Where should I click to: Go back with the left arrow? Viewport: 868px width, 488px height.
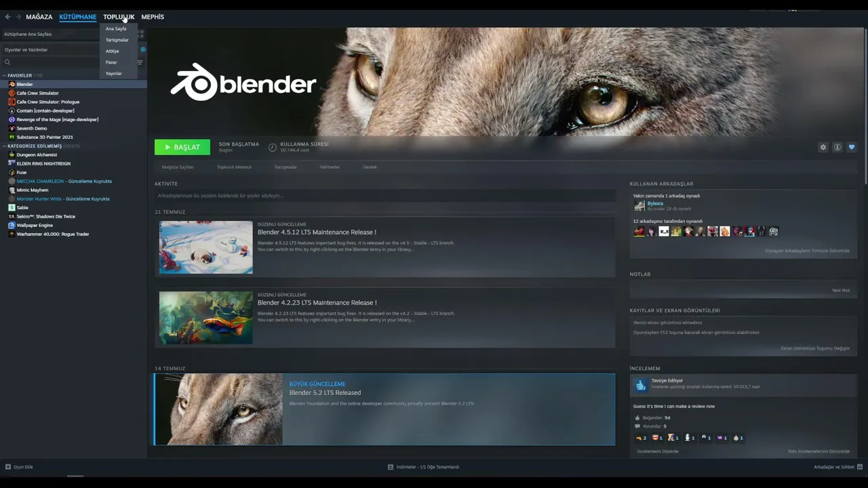click(x=7, y=17)
